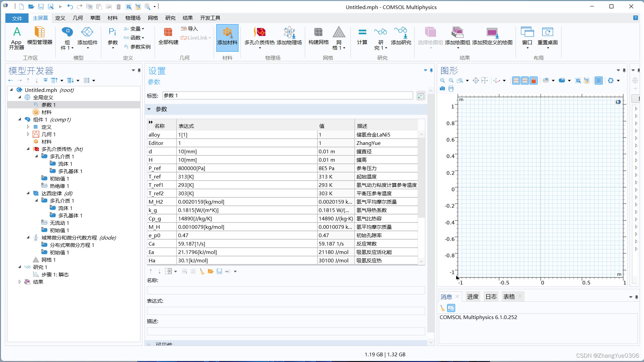Click the 导入 geometry button
Image resolution: width=644 pixels, height=362 pixels.
(190, 29)
